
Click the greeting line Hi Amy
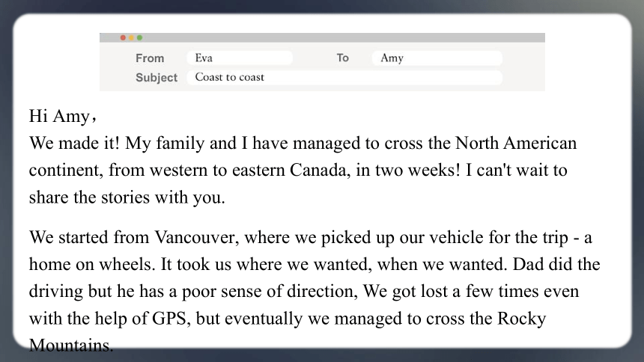point(62,116)
